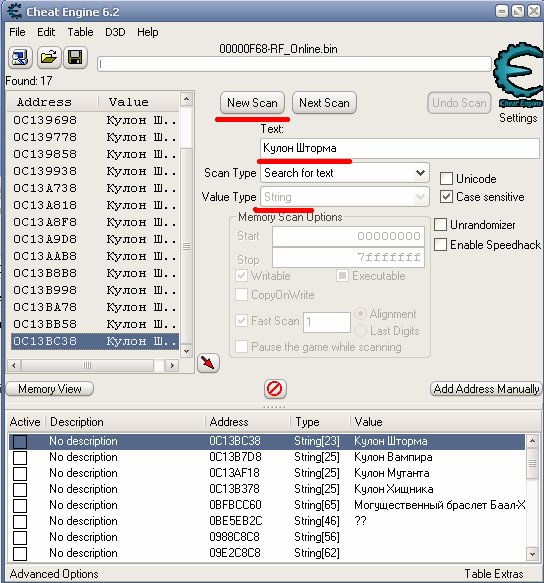The image size is (544, 583).
Task: Toggle the Case sensitive checkbox
Action: 446,197
